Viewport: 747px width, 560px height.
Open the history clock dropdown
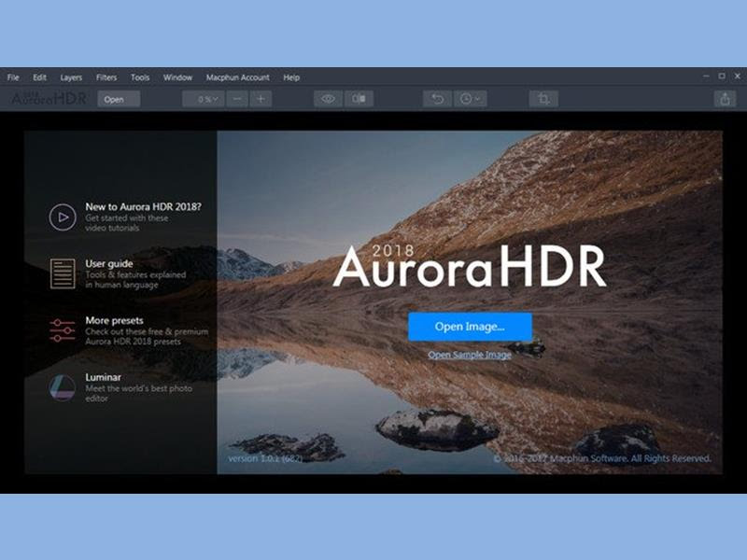(470, 99)
